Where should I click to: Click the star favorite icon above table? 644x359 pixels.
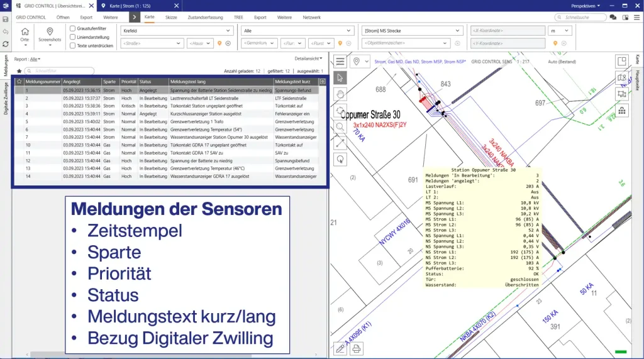tap(19, 71)
